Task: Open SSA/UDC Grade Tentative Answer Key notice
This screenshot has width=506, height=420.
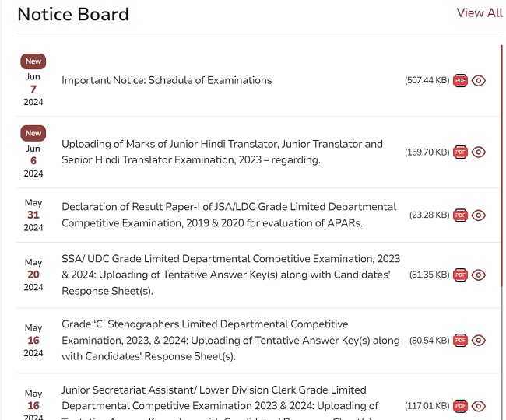Action: point(230,275)
